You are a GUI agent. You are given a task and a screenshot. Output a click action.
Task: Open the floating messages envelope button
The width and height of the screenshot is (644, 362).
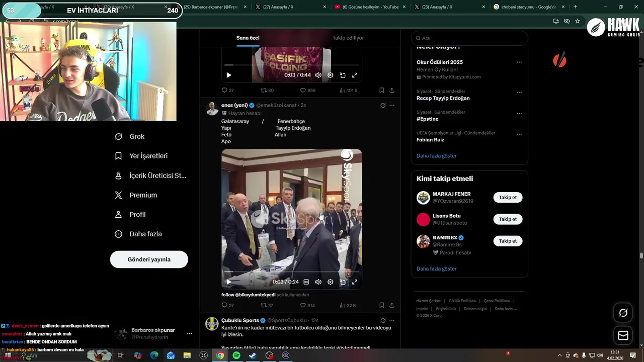pos(623,335)
